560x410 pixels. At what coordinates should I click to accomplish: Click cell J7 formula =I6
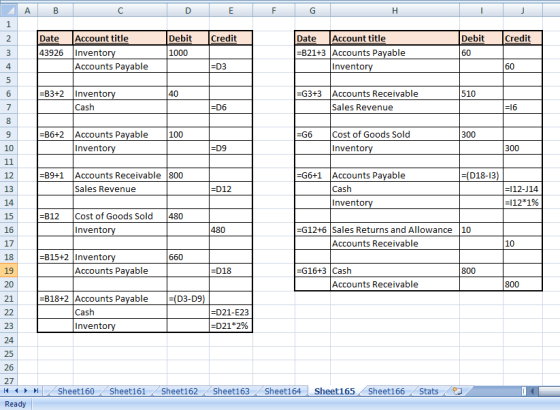pos(523,107)
